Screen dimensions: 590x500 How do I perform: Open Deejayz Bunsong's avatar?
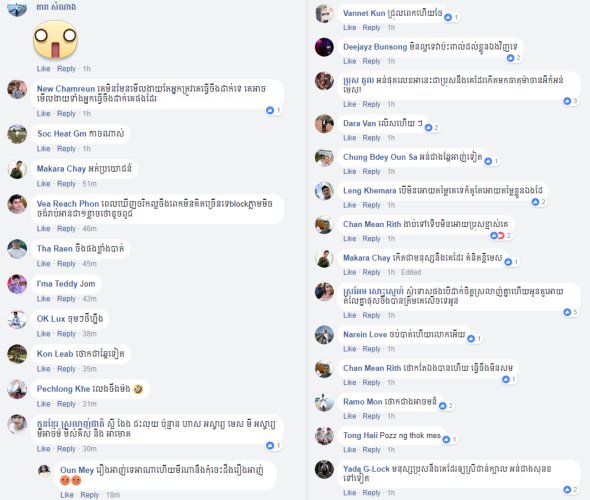coord(324,47)
